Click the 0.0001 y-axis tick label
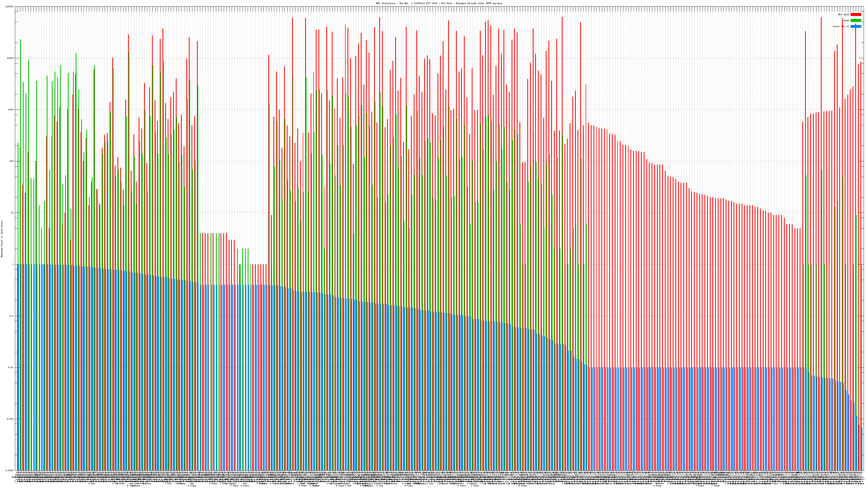The width and height of the screenshot is (868, 488). [x=10, y=470]
